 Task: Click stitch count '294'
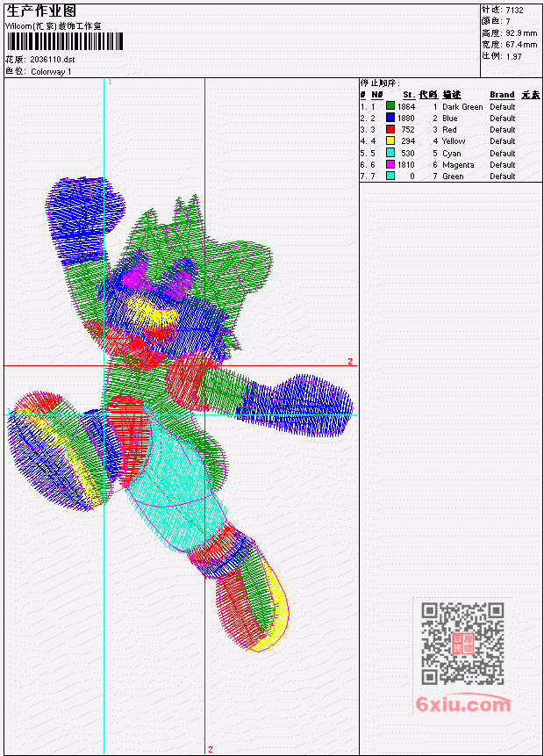pyautogui.click(x=408, y=141)
